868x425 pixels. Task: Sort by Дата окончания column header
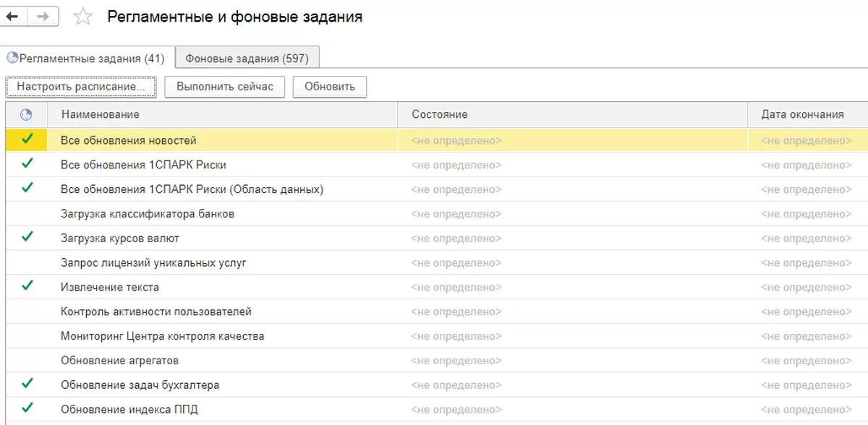[x=808, y=114]
